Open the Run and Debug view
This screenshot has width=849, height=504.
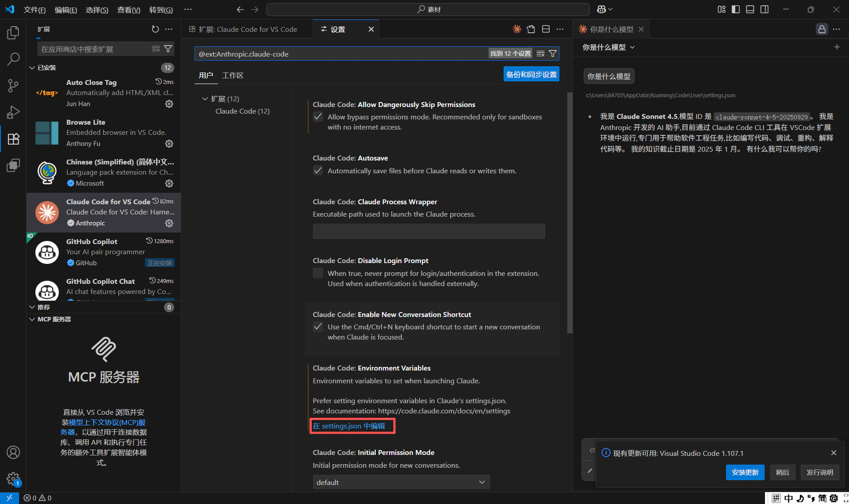[x=13, y=112]
